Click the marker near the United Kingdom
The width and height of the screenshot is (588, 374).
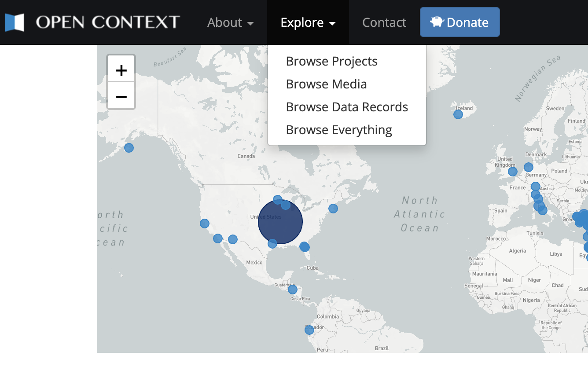click(512, 172)
